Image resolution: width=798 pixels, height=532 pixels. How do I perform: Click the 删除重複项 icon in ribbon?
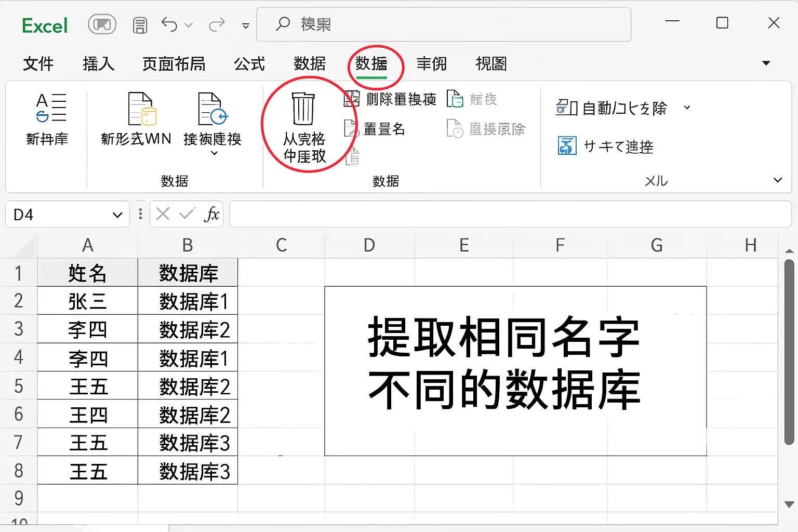(x=352, y=99)
